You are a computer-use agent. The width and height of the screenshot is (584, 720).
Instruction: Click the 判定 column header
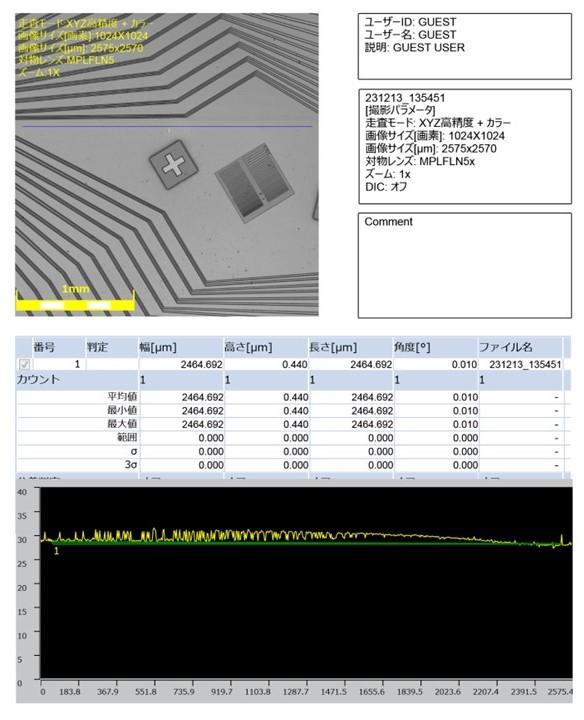click(97, 347)
